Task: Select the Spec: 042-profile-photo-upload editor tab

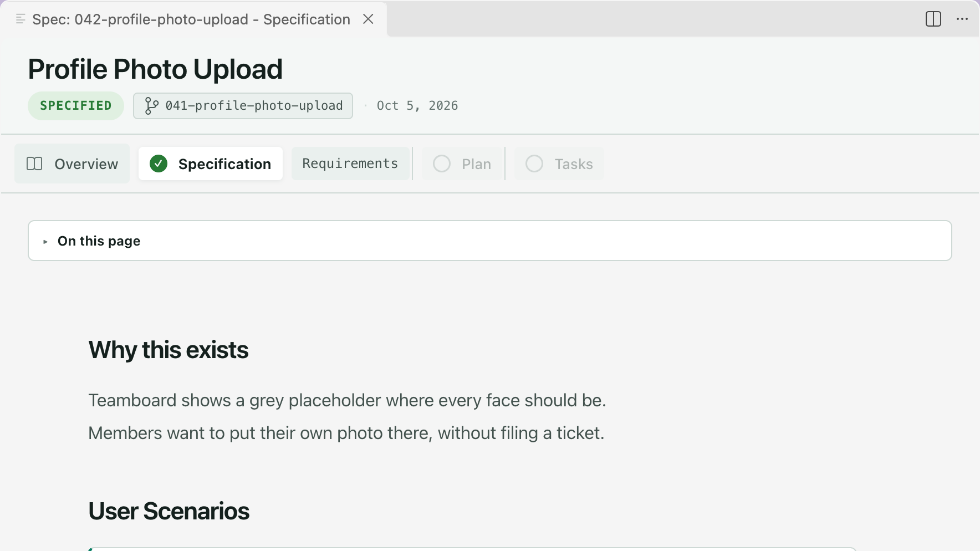Action: tap(194, 19)
